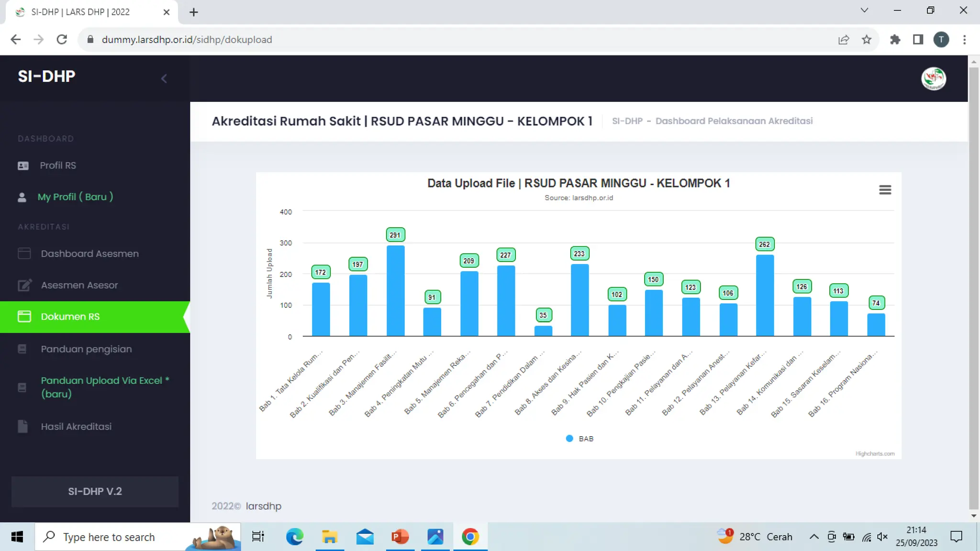The image size is (980, 551).
Task: Collapse the sidebar with chevron arrow
Action: (x=164, y=78)
